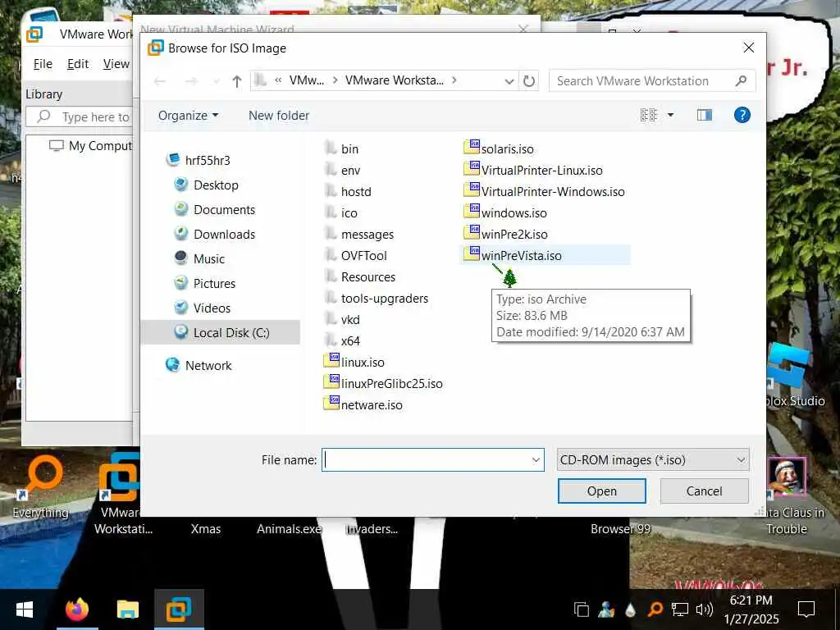The image size is (840, 630).
Task: Open Firefox from the taskbar
Action: 77,609
